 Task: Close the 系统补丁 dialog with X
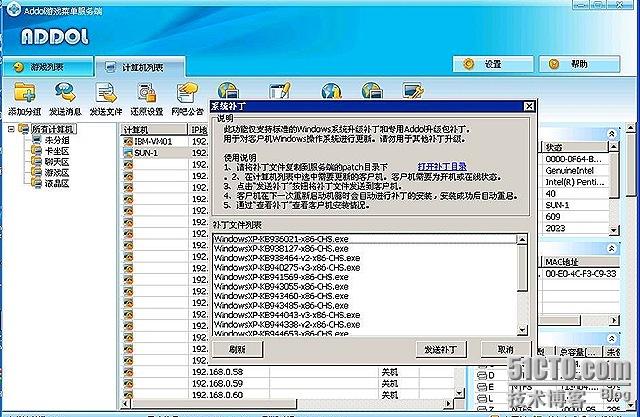(529, 106)
